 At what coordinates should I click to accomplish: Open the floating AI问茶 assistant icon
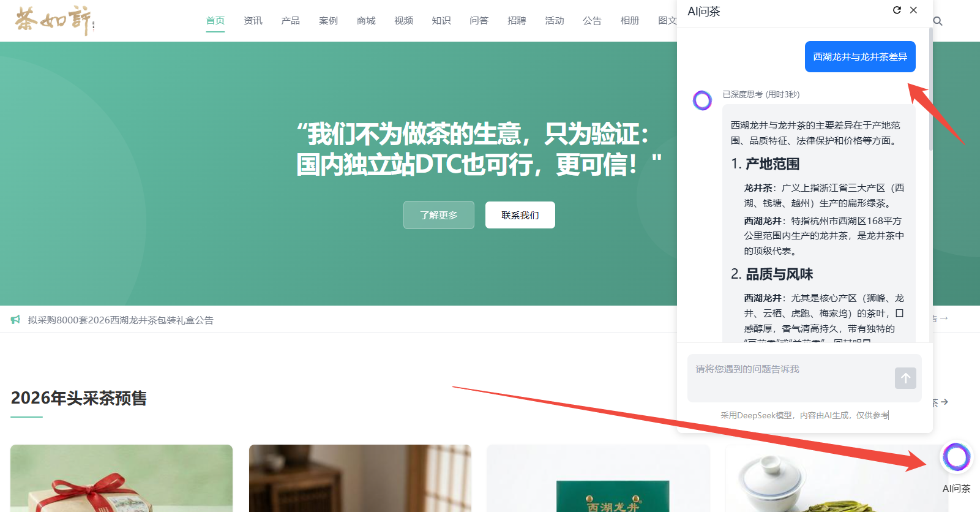point(956,457)
